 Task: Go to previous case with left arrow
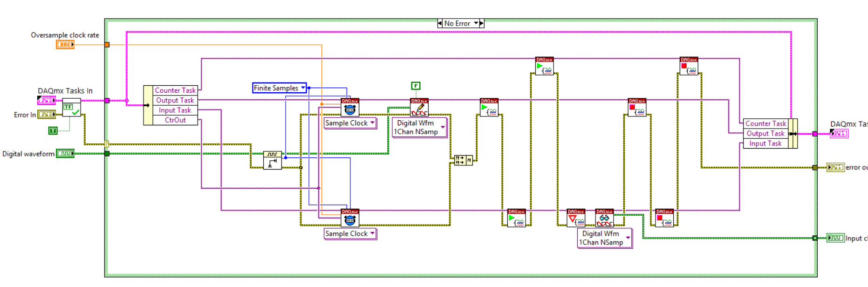[x=440, y=23]
